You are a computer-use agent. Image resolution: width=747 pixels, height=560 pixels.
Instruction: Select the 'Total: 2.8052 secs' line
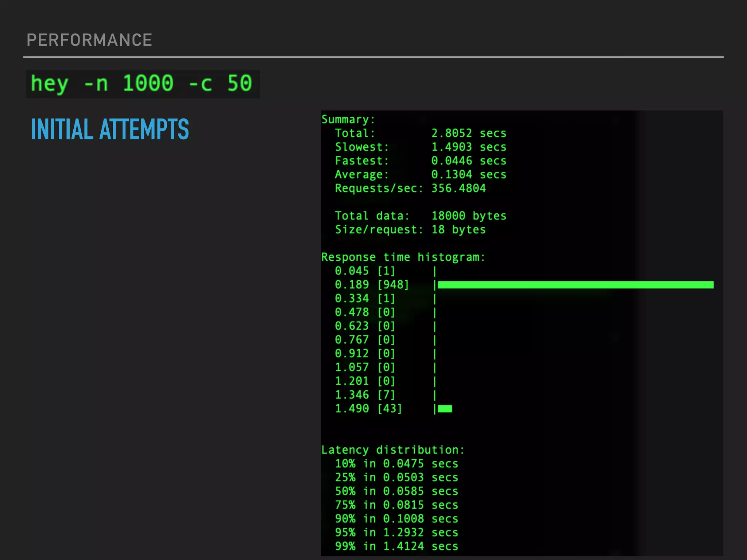pos(421,133)
